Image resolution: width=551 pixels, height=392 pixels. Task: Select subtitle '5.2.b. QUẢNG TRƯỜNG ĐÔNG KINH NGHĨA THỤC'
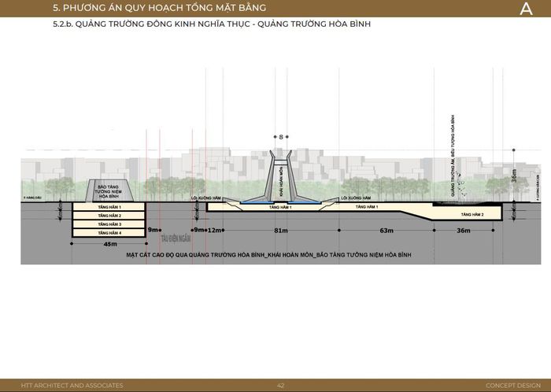pyautogui.click(x=151, y=24)
